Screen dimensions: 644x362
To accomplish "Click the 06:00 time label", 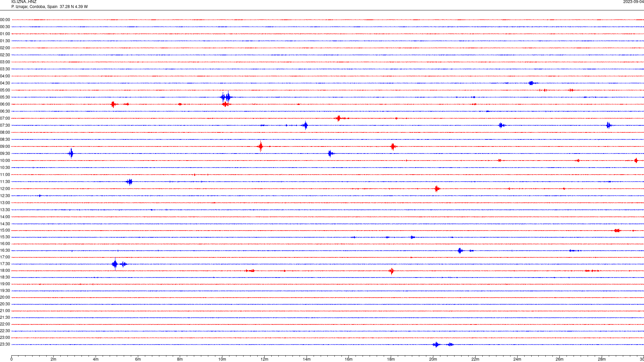I will pyautogui.click(x=5, y=104).
